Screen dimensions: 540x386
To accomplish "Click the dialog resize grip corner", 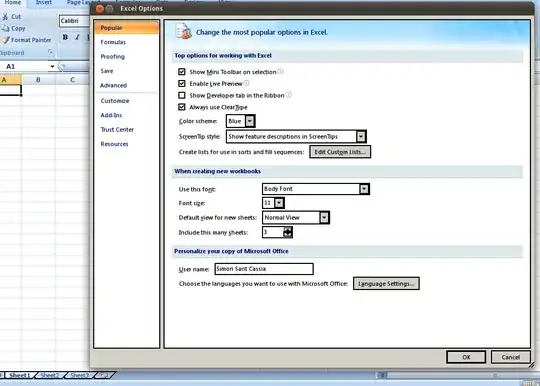I will tap(531, 364).
